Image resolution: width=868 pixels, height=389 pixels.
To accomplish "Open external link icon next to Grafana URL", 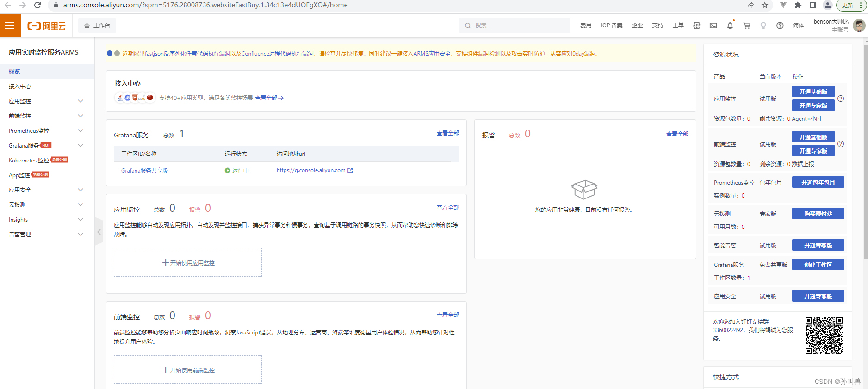I will coord(350,170).
